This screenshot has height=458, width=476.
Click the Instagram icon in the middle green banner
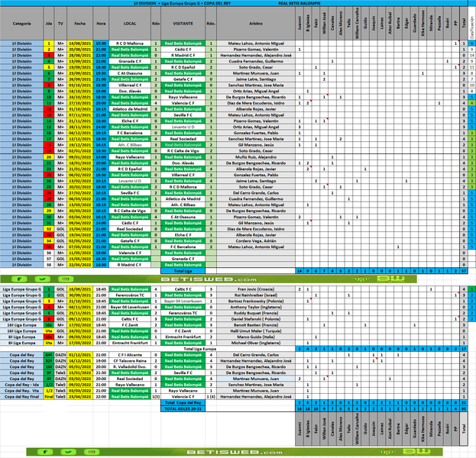coord(66,279)
